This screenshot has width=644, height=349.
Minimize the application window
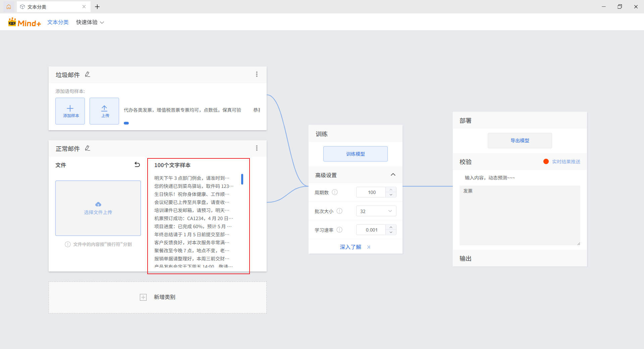coord(604,7)
